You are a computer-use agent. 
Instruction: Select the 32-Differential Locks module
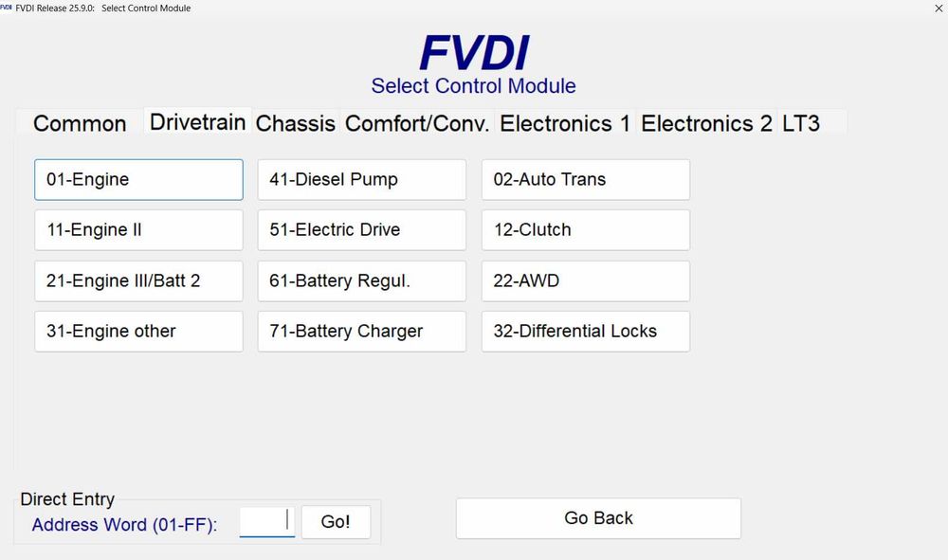click(585, 332)
